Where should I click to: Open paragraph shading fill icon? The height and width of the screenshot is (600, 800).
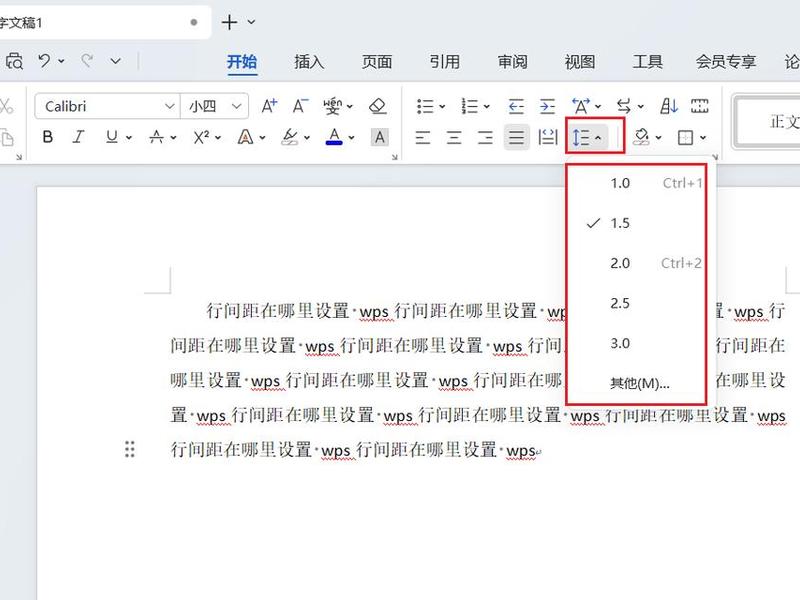(x=641, y=137)
